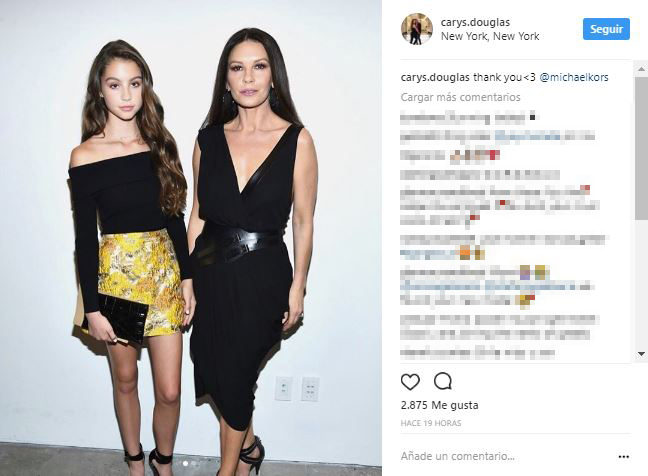This screenshot has height=476, width=648.
Task: Click the main post photo
Action: coord(191,238)
